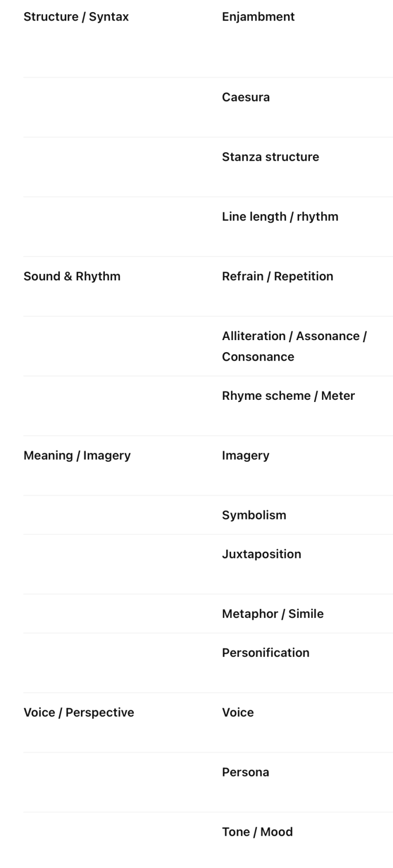Screen dimensions: 393x868
Task: Click Rhyme scheme / Meter entry
Action: 288,396
